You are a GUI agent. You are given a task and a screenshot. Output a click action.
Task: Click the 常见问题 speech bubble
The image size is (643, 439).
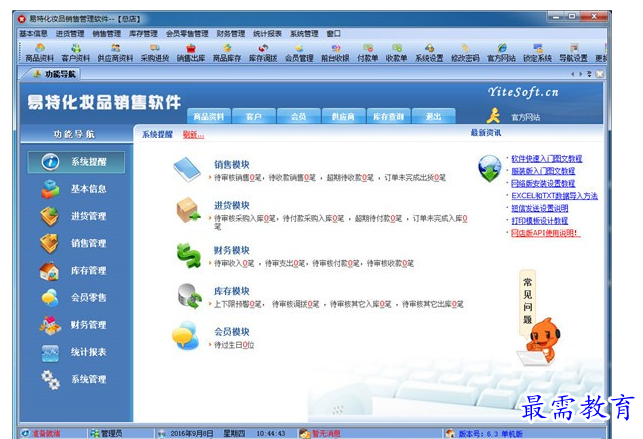tap(528, 301)
